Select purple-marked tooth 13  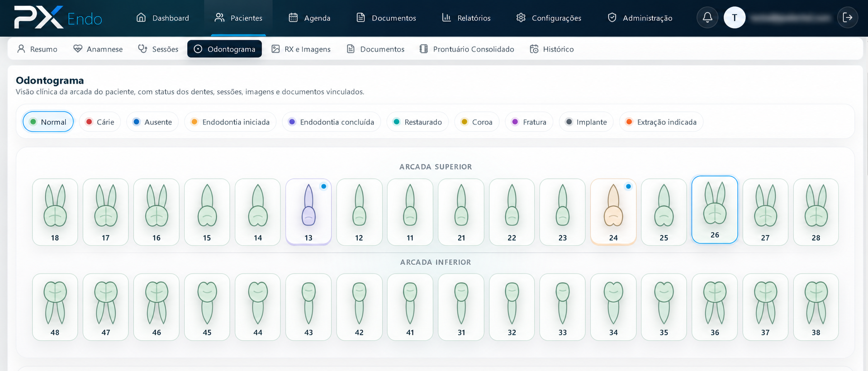coord(308,212)
